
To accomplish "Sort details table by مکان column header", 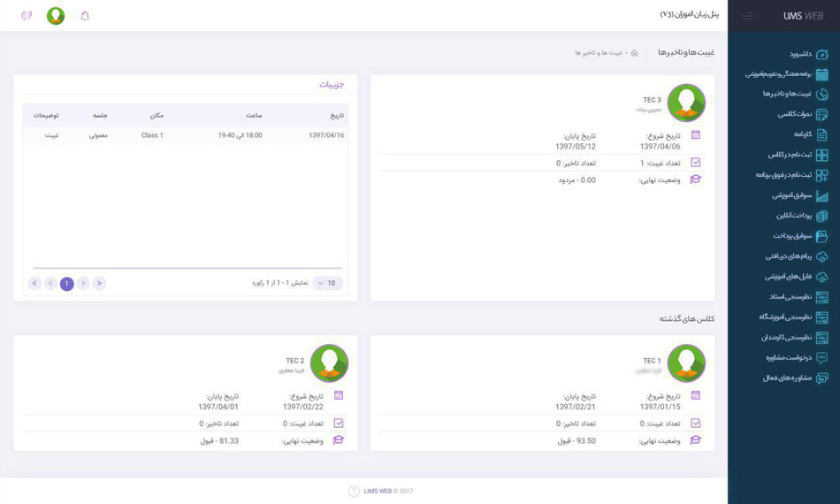I will pyautogui.click(x=157, y=115).
